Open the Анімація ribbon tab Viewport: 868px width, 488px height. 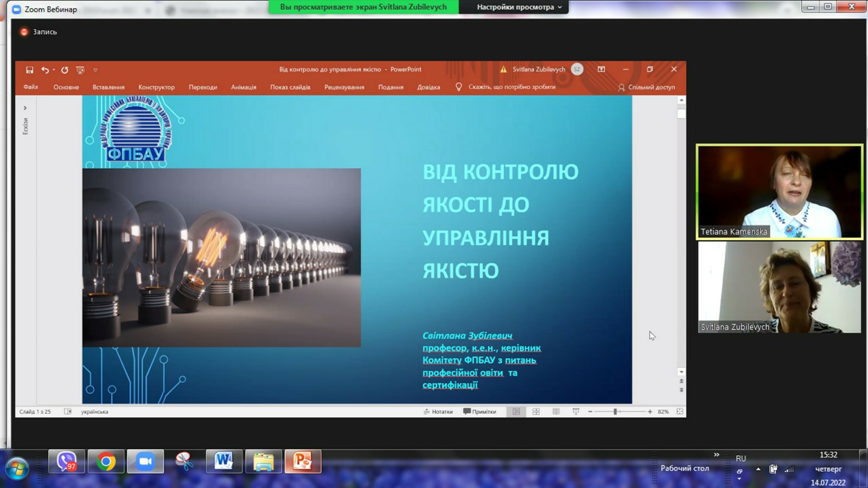point(244,87)
